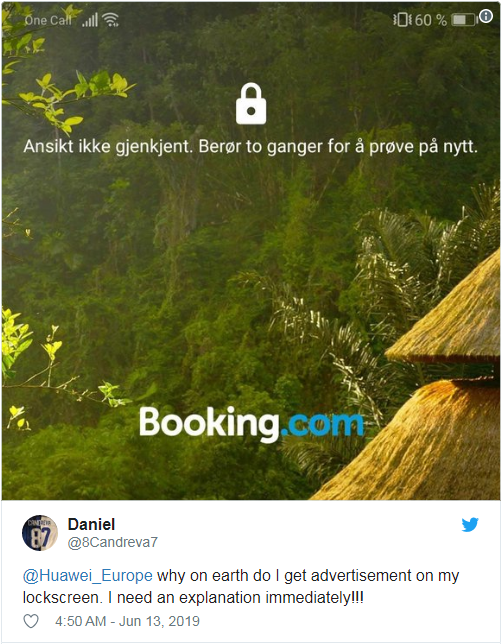Click the Booking.com logo advertisement
This screenshot has width=502, height=644.
[x=251, y=423]
